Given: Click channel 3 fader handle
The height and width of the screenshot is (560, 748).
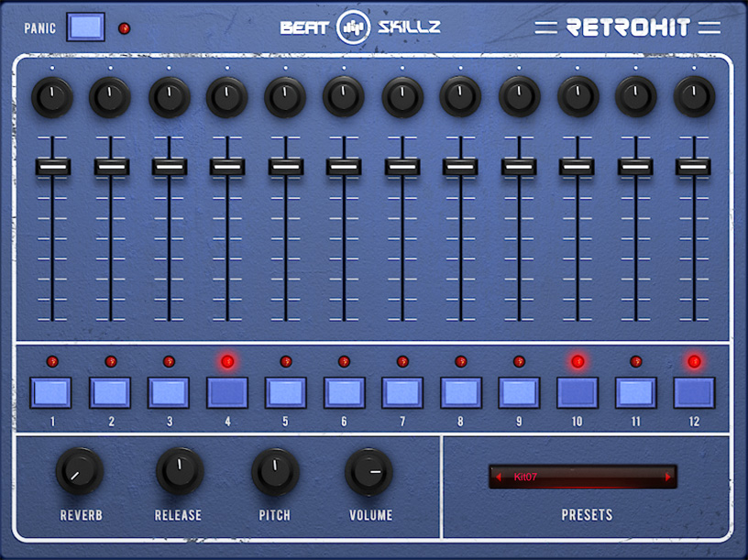Looking at the screenshot, I should (x=170, y=167).
